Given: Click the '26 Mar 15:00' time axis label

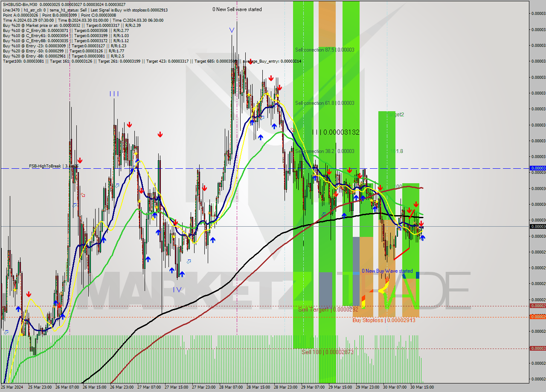Looking at the screenshot, I should click(95, 387).
